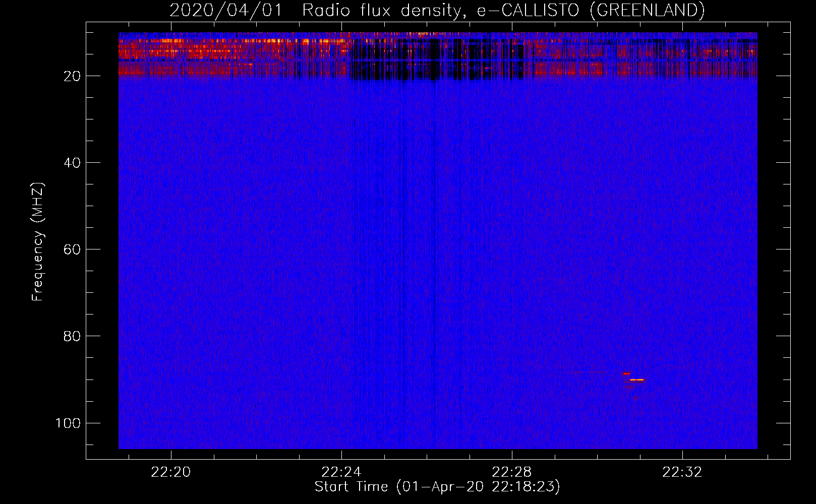The height and width of the screenshot is (504, 816).
Task: Click the 'Start Time (01-Apr-20 22:18:23)' label
Action: pos(437,487)
